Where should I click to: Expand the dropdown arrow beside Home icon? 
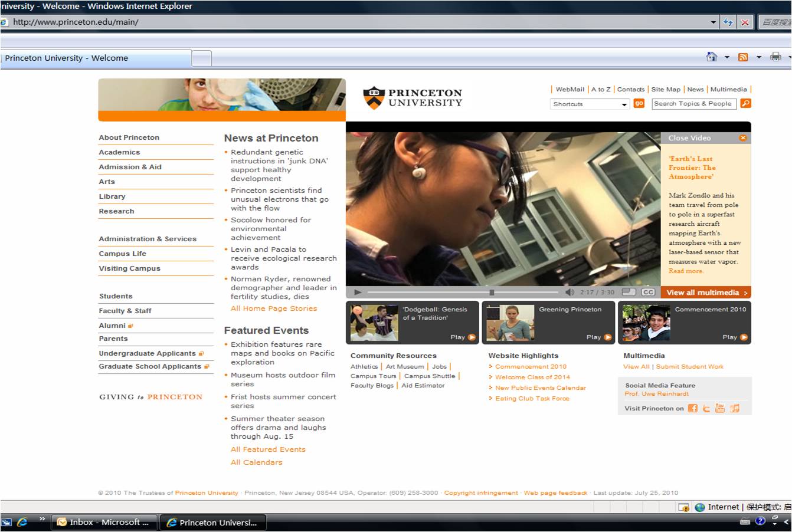click(727, 57)
